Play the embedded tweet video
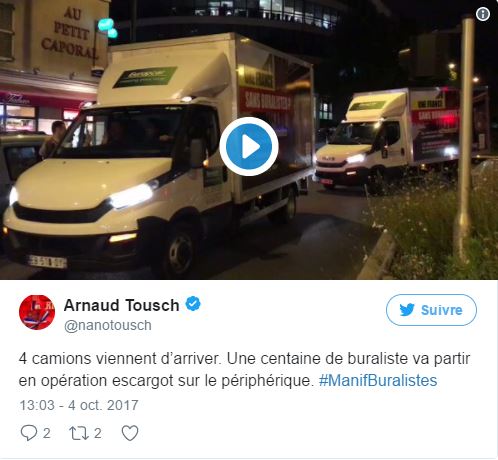 tap(249, 146)
